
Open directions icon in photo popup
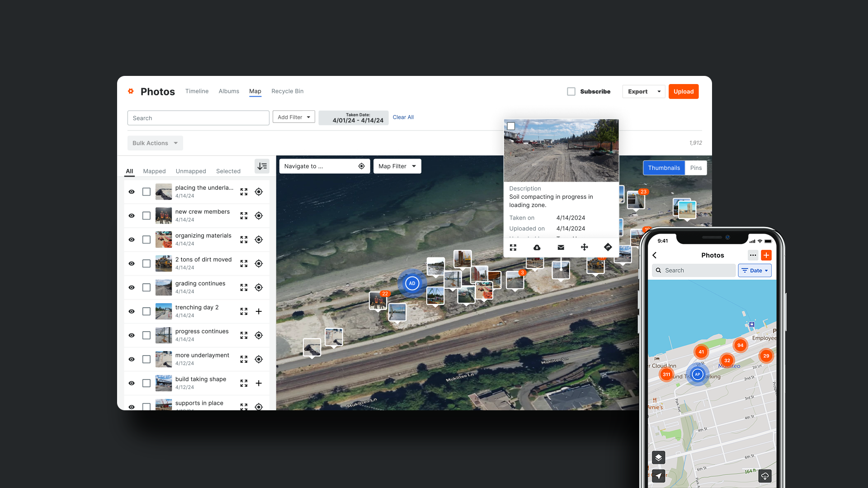pyautogui.click(x=608, y=247)
